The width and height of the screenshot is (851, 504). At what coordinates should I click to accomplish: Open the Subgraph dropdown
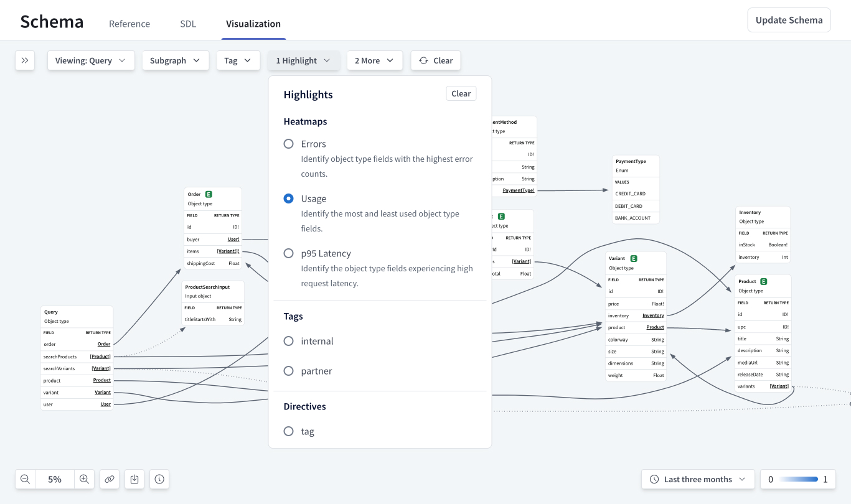pos(175,60)
